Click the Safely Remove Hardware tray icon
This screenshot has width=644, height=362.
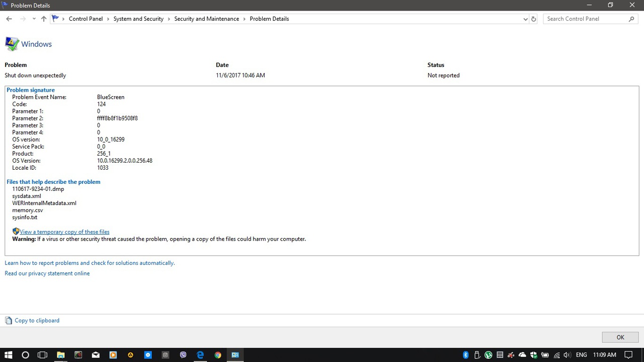click(x=477, y=355)
